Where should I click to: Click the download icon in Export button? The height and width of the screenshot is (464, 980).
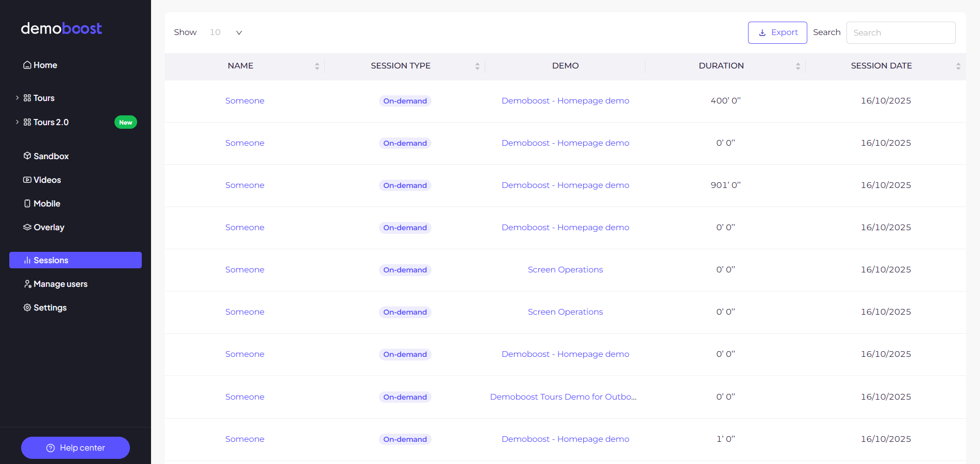pos(762,33)
